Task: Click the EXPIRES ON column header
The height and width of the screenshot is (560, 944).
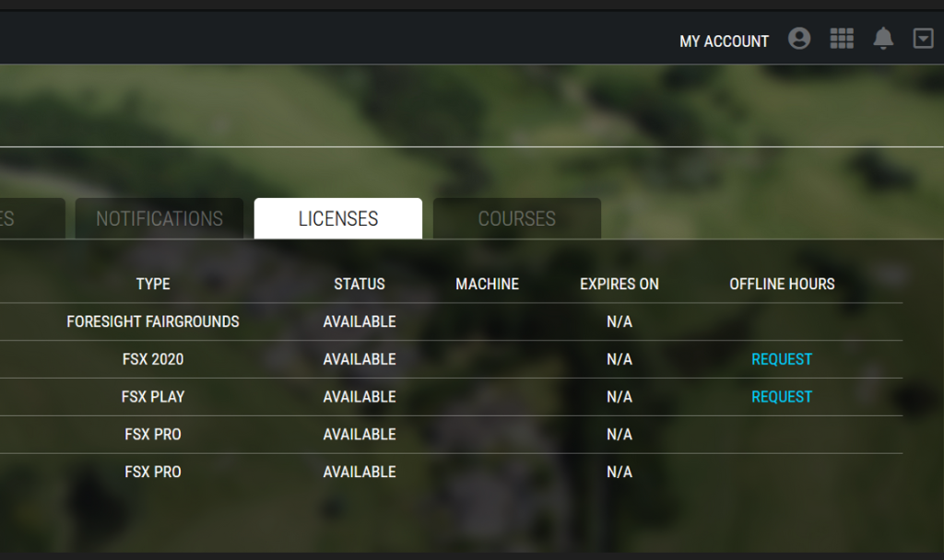Action: tap(619, 284)
